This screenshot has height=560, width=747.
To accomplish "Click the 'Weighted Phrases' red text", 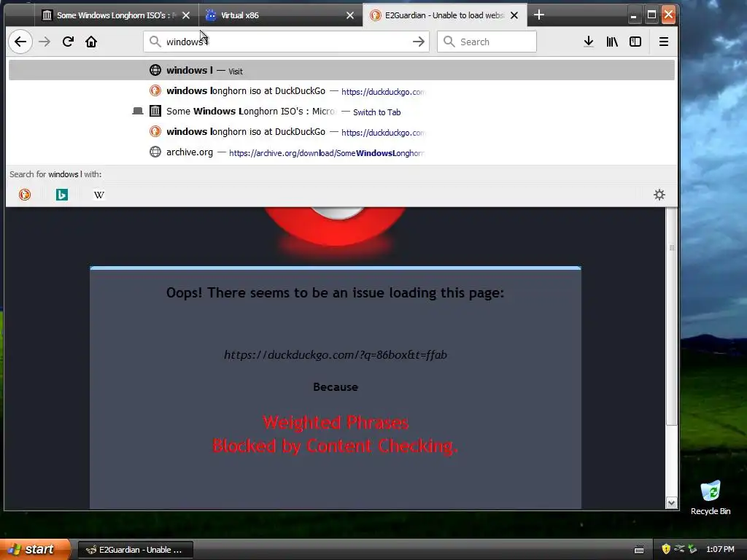I will [336, 422].
